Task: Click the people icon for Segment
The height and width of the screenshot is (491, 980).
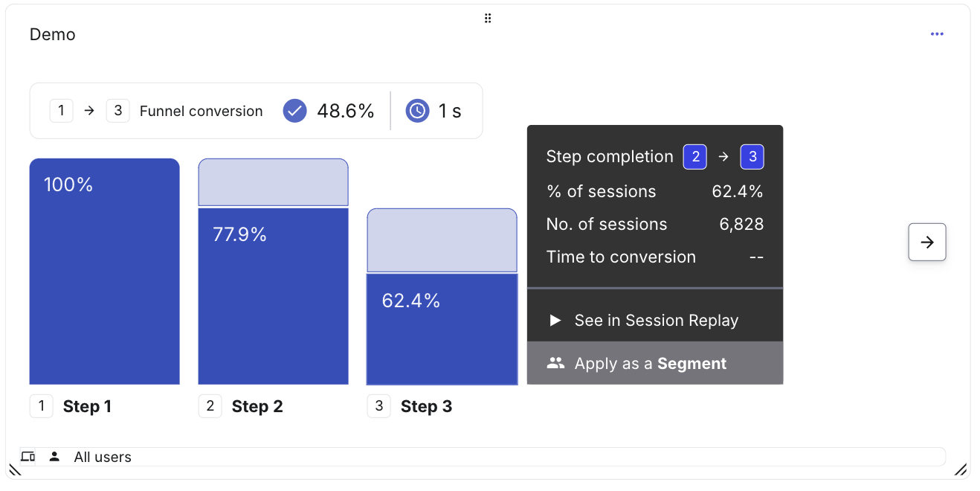Action: click(x=555, y=363)
